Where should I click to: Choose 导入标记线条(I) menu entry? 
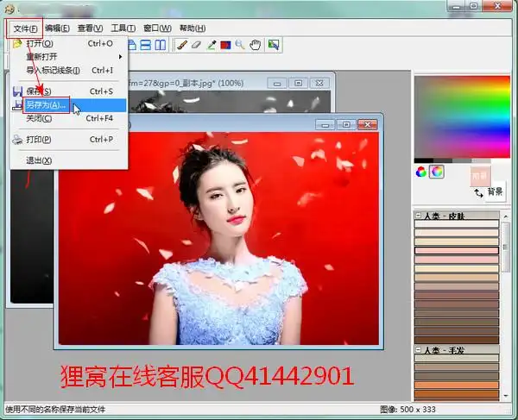tap(69, 70)
